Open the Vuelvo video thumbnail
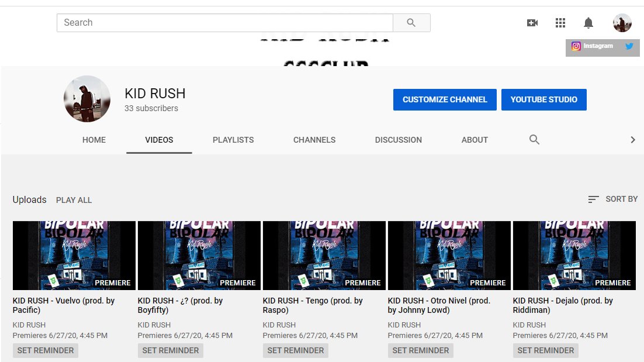This screenshot has height=362, width=644. (x=74, y=256)
